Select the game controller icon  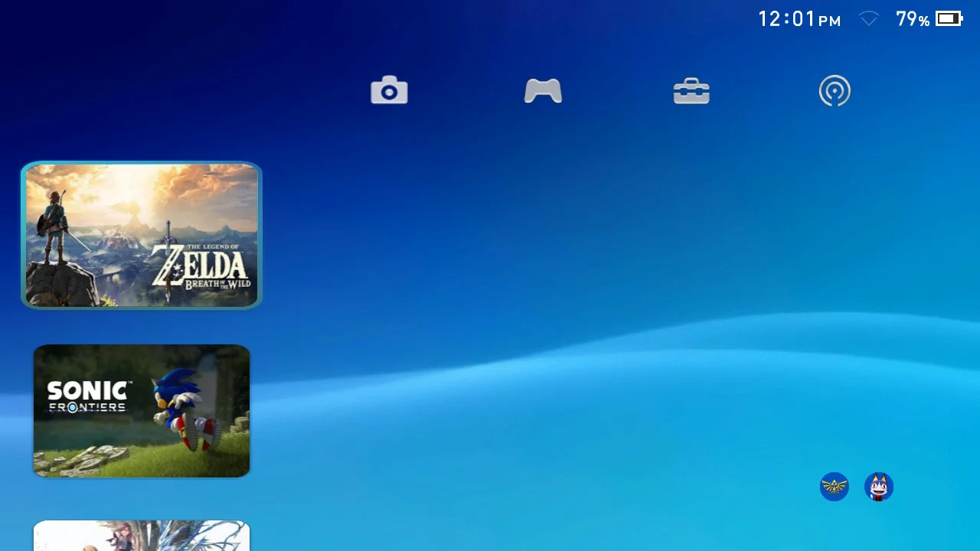point(543,91)
